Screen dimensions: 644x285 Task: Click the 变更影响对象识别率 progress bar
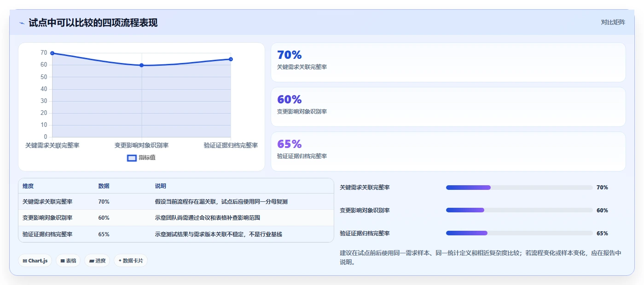tap(519, 210)
